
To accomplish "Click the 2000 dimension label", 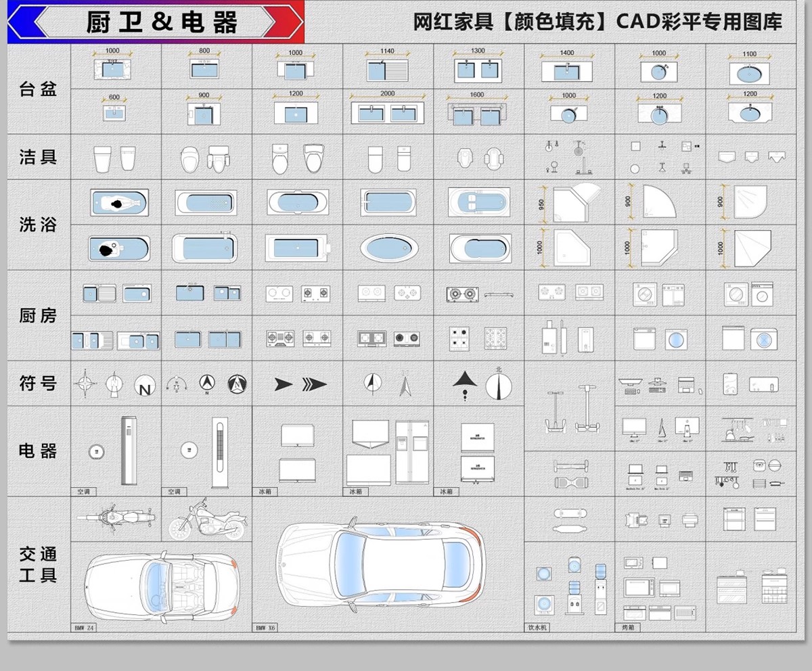I will [x=387, y=94].
